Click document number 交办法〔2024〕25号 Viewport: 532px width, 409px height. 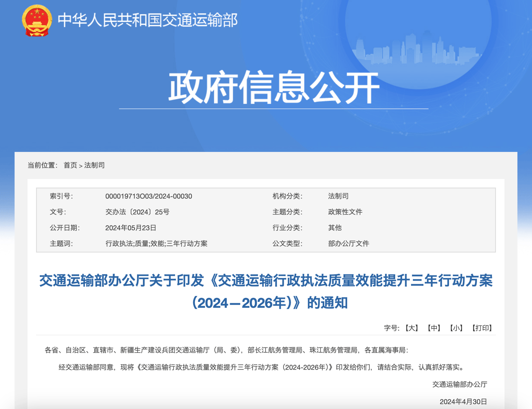137,212
